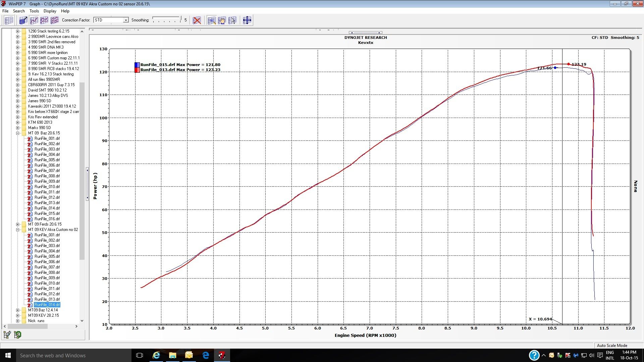Viewport: 644px width, 362px height.
Task: Select RunFile_016.drf in MT 09 Baz folder
Action: point(47,219)
